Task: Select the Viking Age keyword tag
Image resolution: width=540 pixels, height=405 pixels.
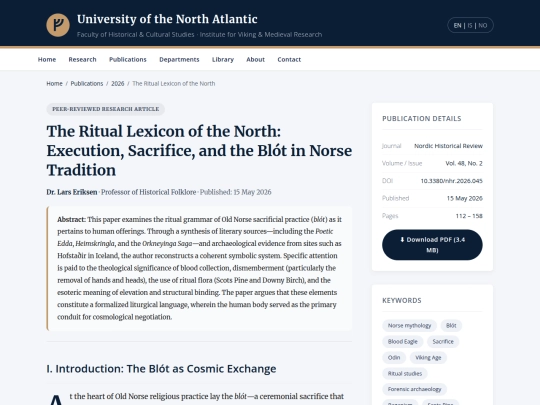Action: click(428, 357)
